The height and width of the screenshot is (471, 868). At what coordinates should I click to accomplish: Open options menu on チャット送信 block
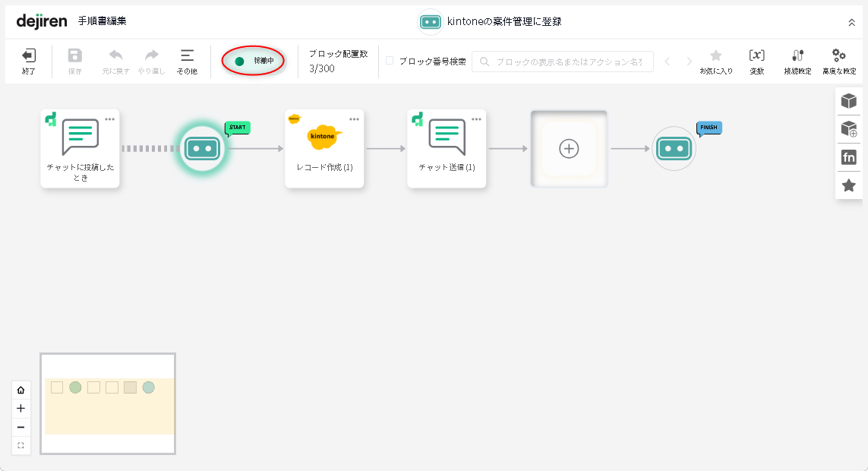476,119
